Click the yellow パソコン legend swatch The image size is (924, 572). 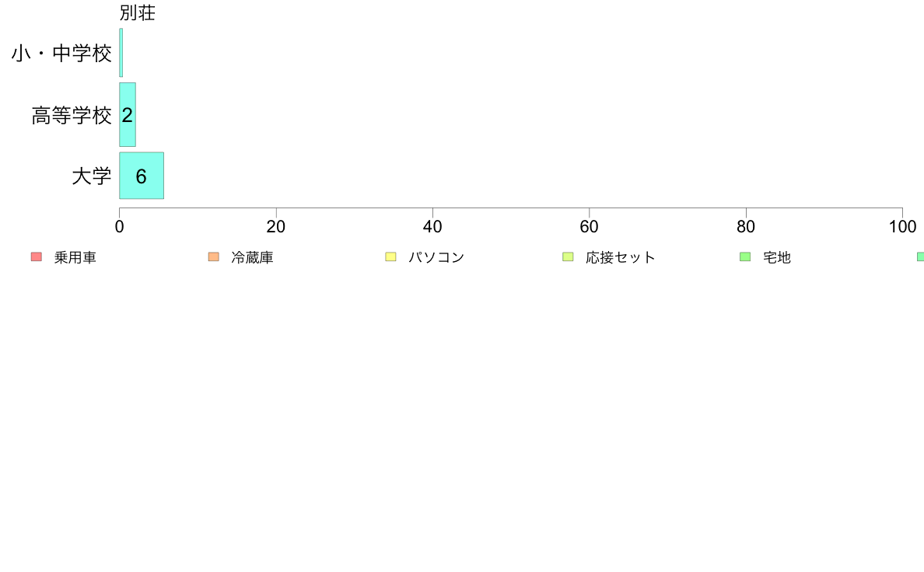(391, 257)
